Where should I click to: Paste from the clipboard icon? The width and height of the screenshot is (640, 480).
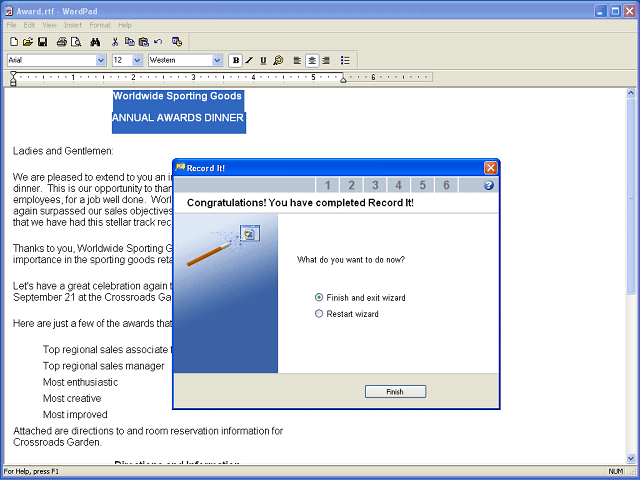[x=144, y=42]
